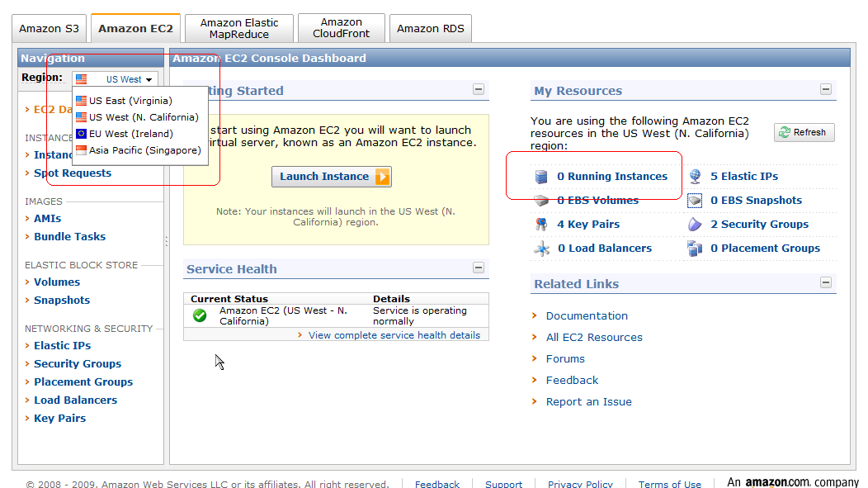The image size is (868, 488).
Task: Click the Elastic IPs globe icon
Action: point(695,177)
